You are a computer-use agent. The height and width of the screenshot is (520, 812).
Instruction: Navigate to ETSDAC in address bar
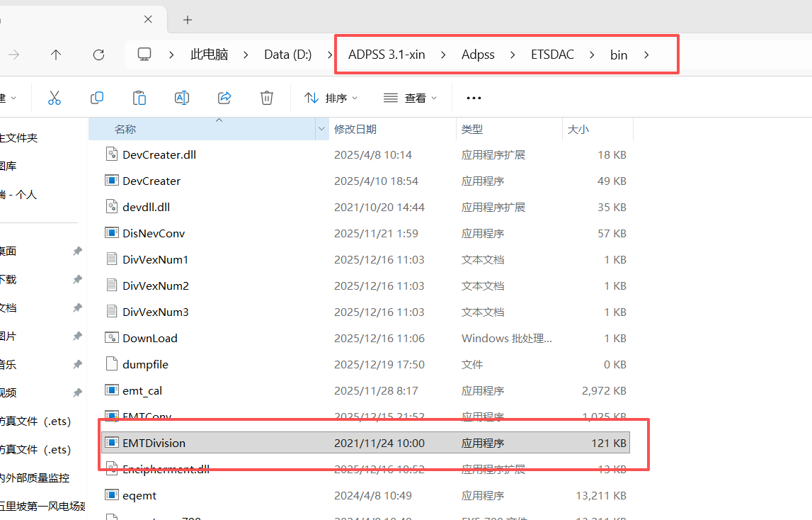tap(552, 55)
